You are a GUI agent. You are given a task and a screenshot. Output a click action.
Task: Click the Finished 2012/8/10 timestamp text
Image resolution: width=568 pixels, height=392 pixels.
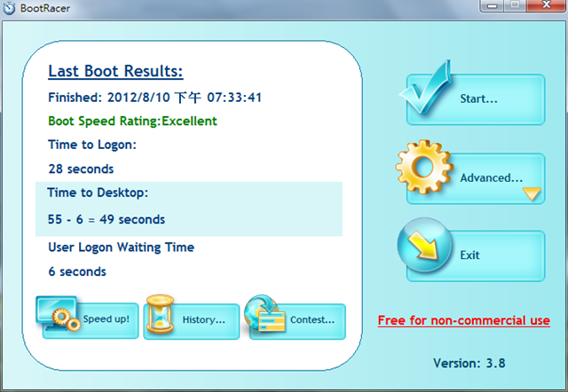click(155, 97)
